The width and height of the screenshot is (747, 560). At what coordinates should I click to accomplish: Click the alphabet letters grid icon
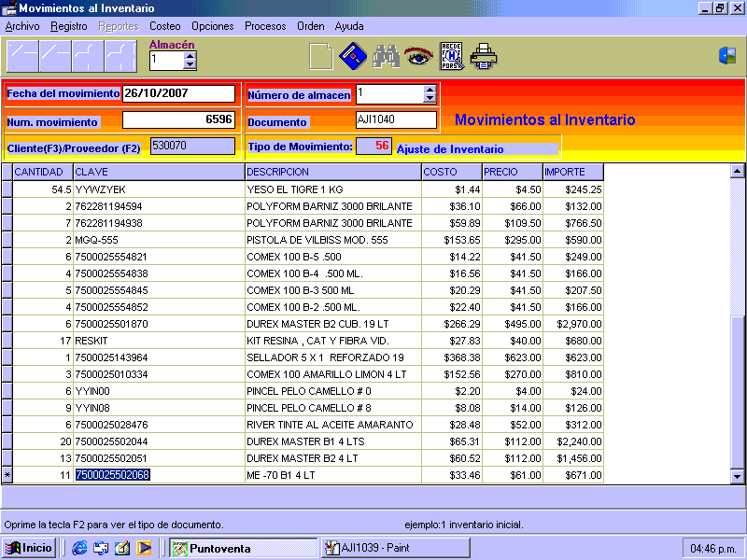(451, 57)
